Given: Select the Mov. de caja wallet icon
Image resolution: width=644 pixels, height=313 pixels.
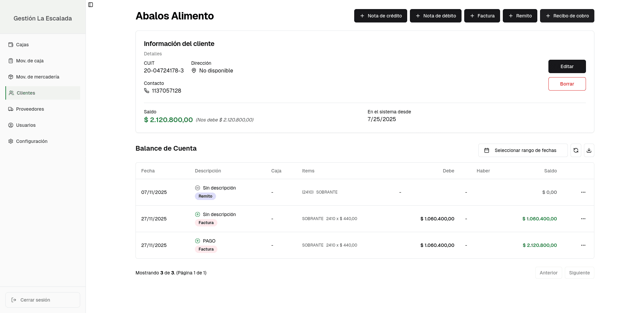Looking at the screenshot, I should [11, 60].
